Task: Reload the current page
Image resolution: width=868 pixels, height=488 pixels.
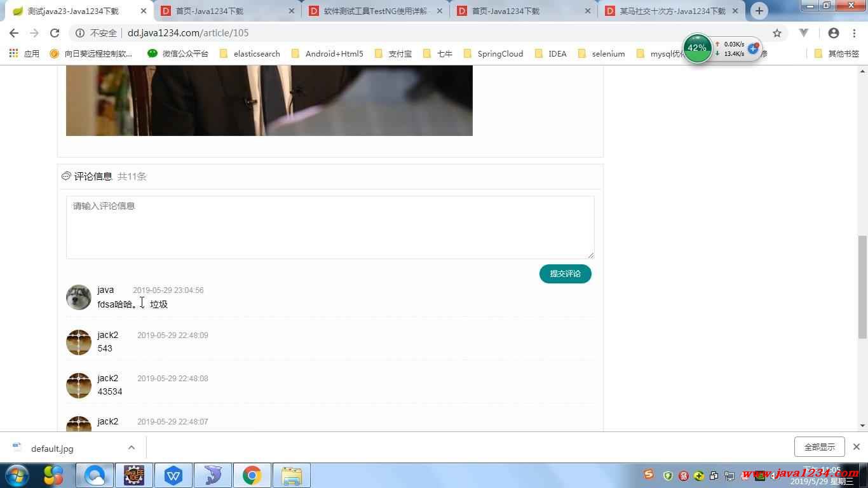Action: [55, 33]
